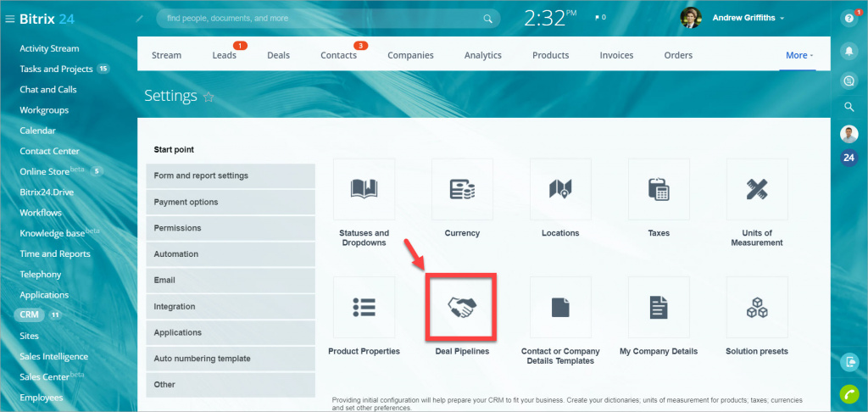Viewport: 868px width, 412px height.
Task: Open Activity Stream in left sidebar
Action: [x=49, y=48]
